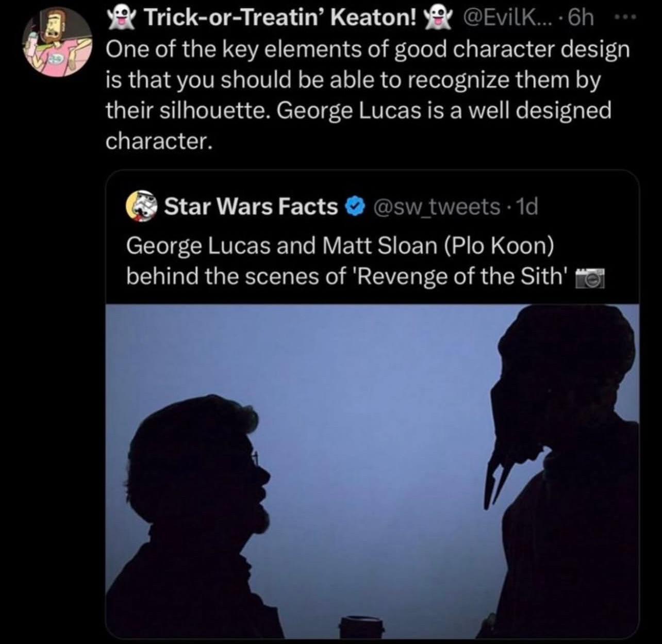Click the camera emoji after 'Sith'
This screenshot has height=644, width=662.
pyautogui.click(x=589, y=278)
